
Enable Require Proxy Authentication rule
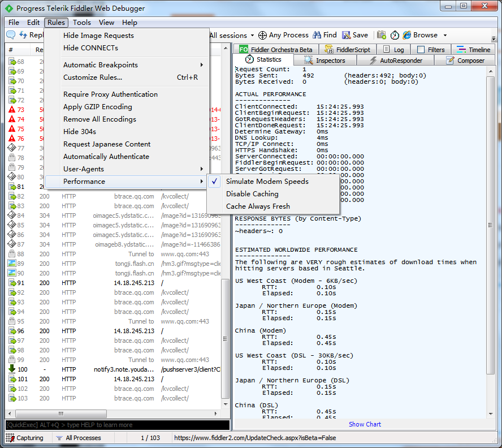coord(126,94)
